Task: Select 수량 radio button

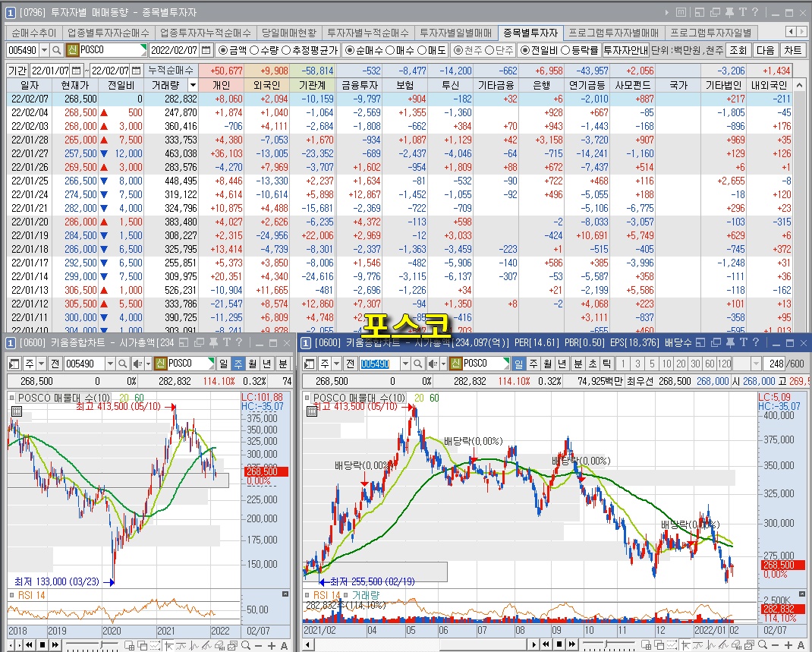Action: 254,50
